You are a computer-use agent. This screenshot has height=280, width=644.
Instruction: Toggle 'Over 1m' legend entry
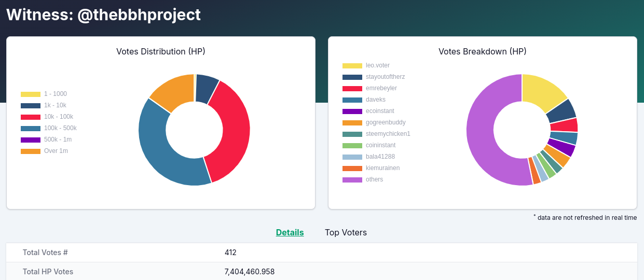pos(44,151)
